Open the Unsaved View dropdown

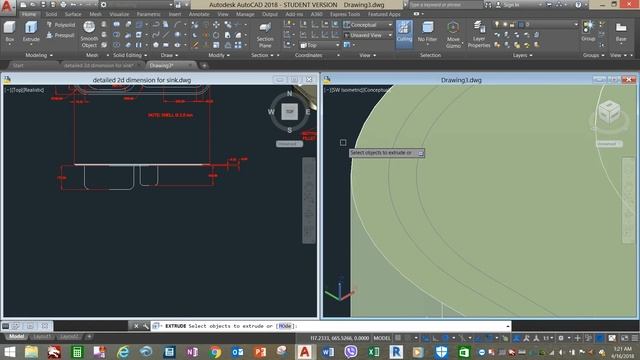(x=368, y=35)
